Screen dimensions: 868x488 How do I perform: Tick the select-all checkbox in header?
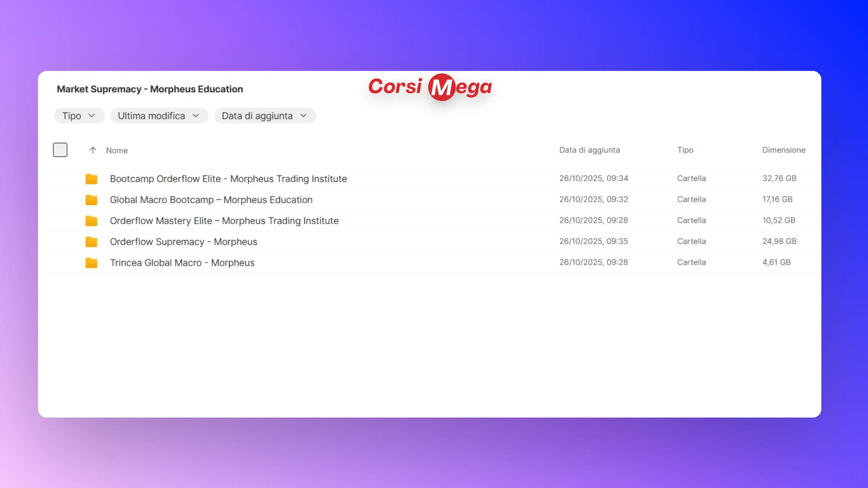click(60, 150)
